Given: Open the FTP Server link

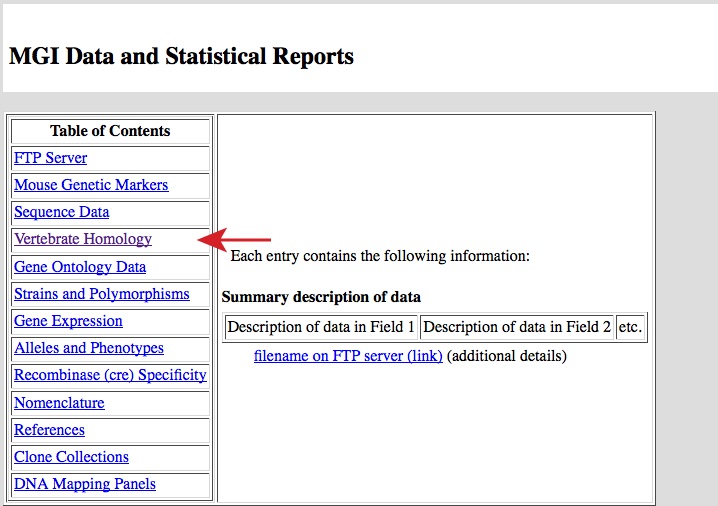Looking at the screenshot, I should tap(50, 158).
